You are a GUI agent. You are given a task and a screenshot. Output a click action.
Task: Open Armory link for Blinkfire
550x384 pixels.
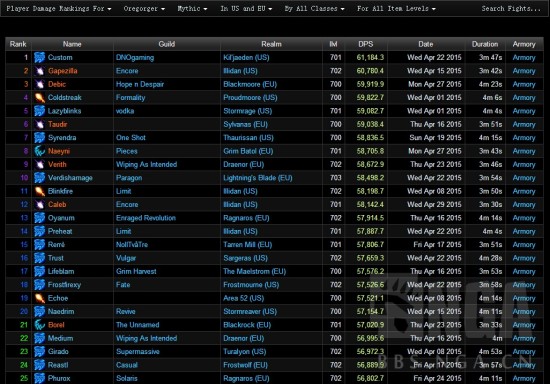(x=524, y=191)
